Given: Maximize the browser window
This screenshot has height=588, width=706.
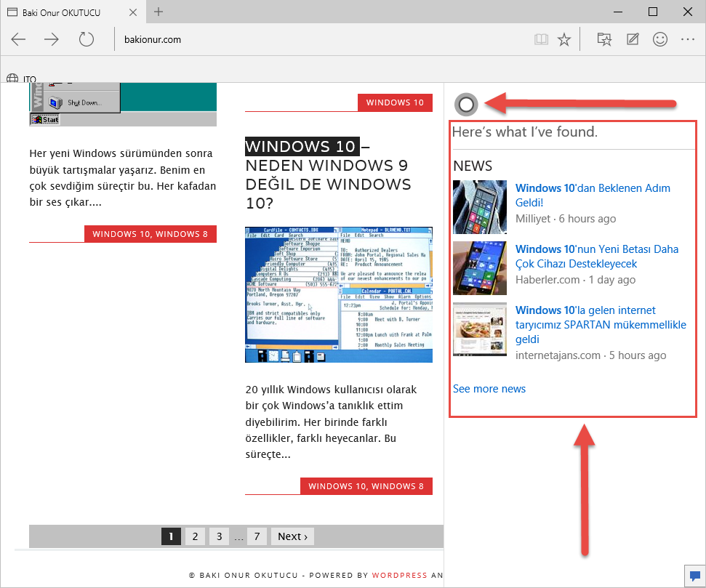Looking at the screenshot, I should click(652, 12).
